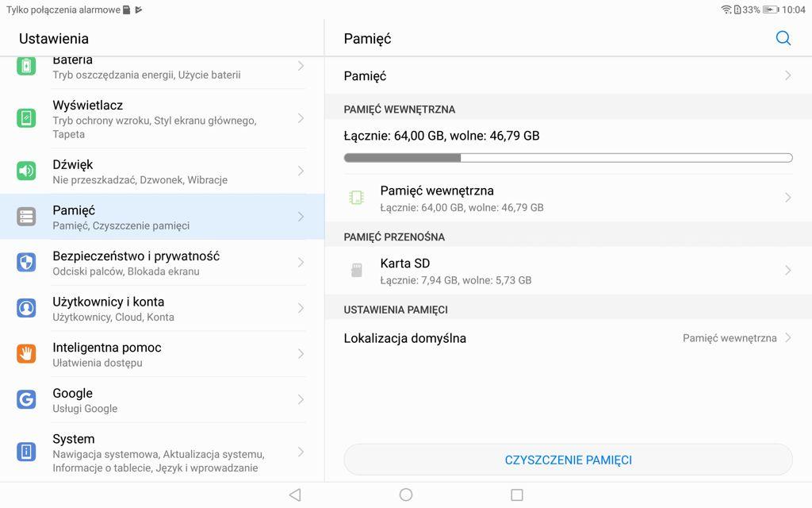Tap the internal memory chip icon
This screenshot has width=812, height=508.
357,198
